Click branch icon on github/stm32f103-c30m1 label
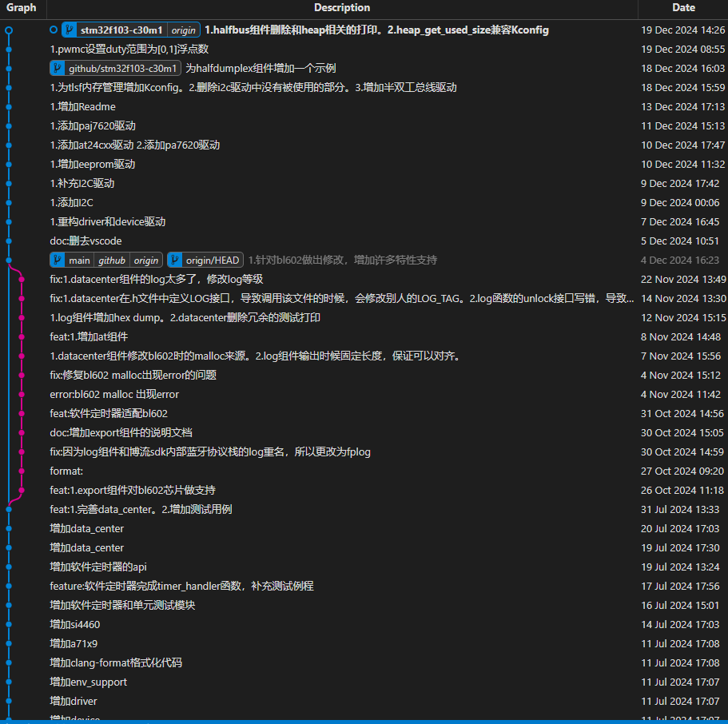Screen dimensions: 728x724 pyautogui.click(x=57, y=68)
